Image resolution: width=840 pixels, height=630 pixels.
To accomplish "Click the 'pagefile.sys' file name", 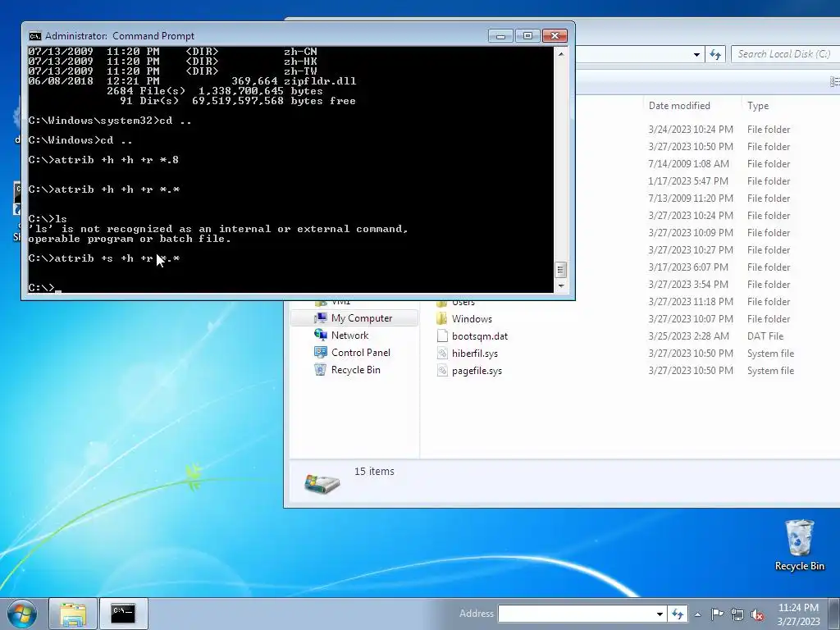I will 477,371.
